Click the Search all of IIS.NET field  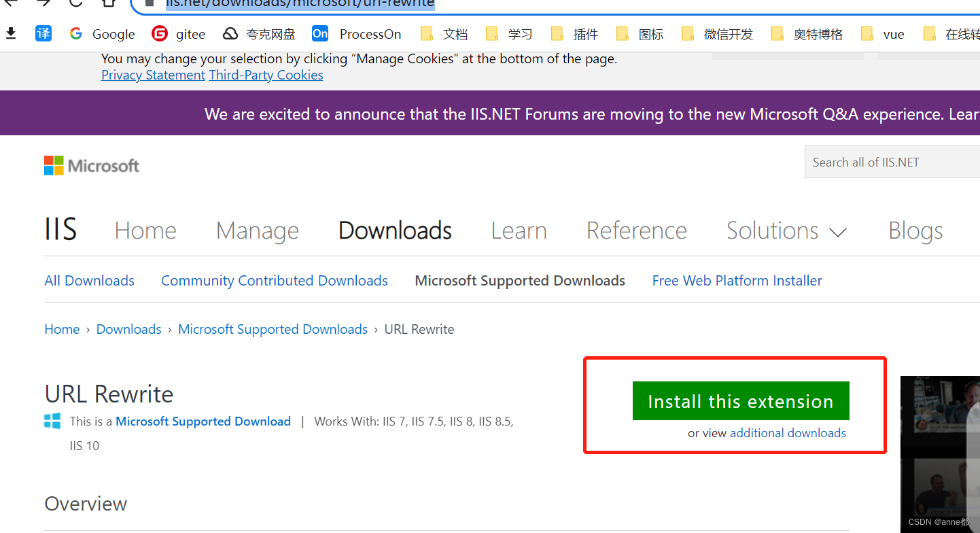click(x=892, y=162)
